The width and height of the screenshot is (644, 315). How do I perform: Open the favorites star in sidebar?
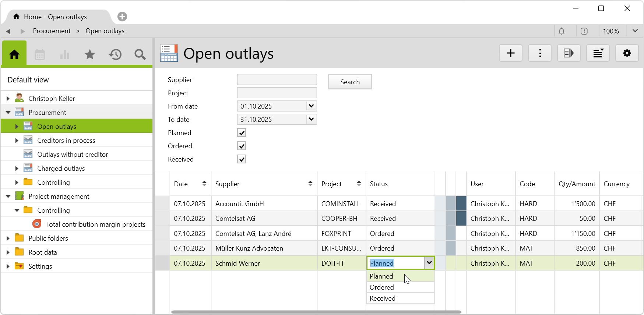(90, 55)
